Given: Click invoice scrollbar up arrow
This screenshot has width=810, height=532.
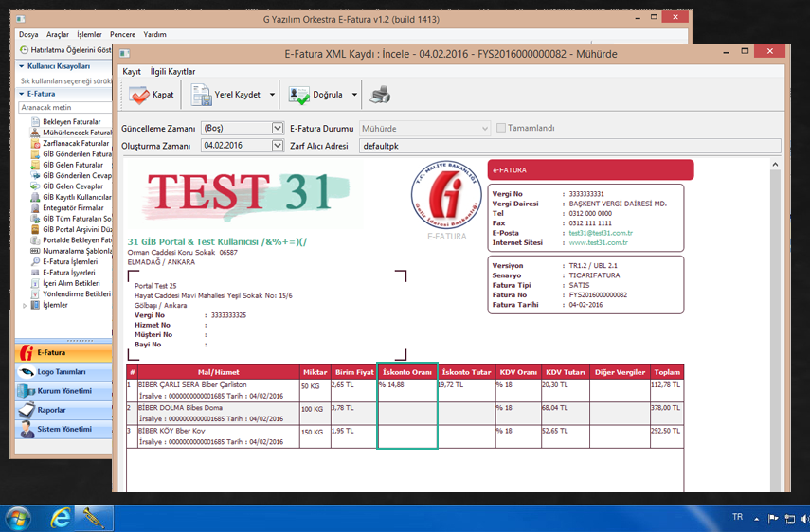Looking at the screenshot, I should [x=775, y=165].
